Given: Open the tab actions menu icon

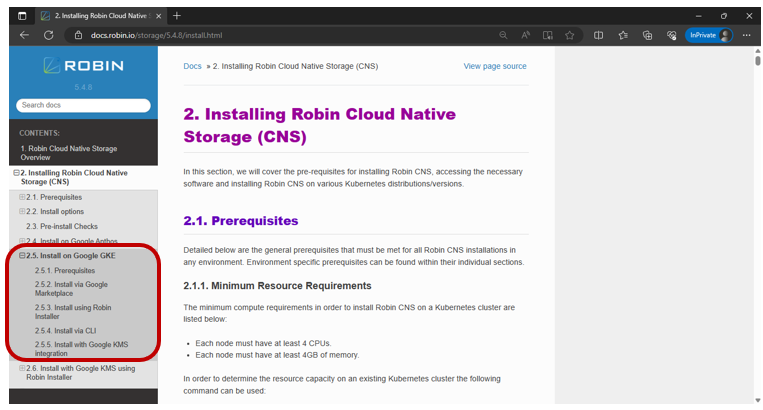Looking at the screenshot, I should pyautogui.click(x=22, y=16).
